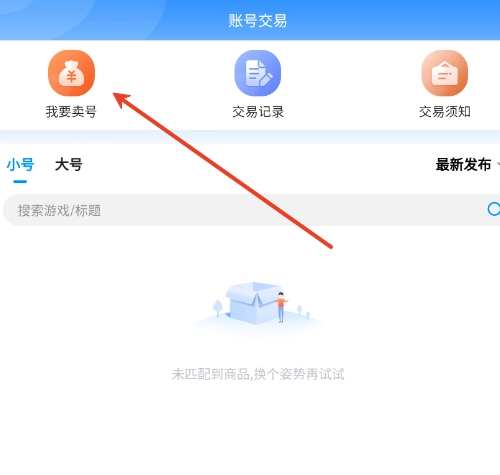
Task: Click the 未匹配到商品 empty state message
Action: pos(258,374)
